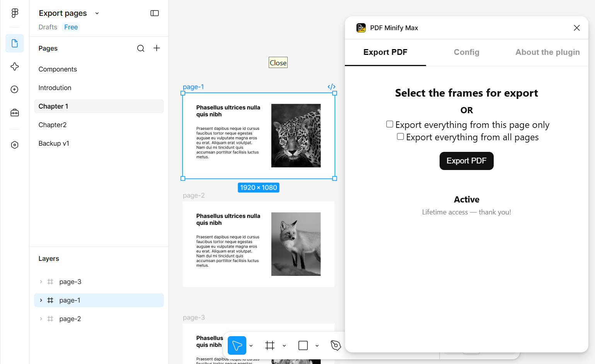Click the PDF Minify Max plugin logo
This screenshot has height=364, width=595.
pos(361,28)
